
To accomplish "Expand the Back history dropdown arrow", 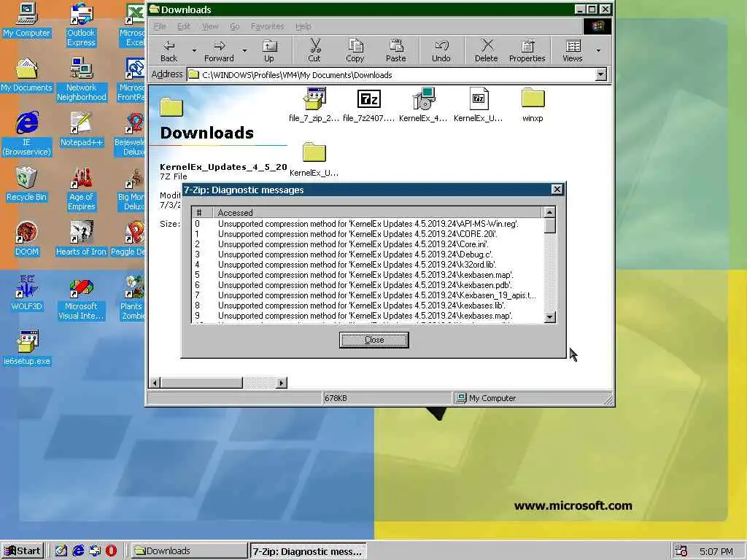I will coord(194,50).
